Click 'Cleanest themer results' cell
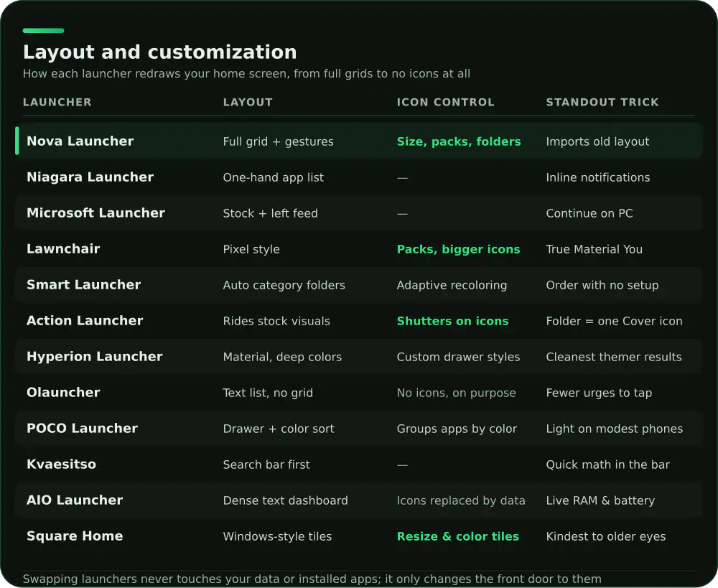 coord(614,358)
